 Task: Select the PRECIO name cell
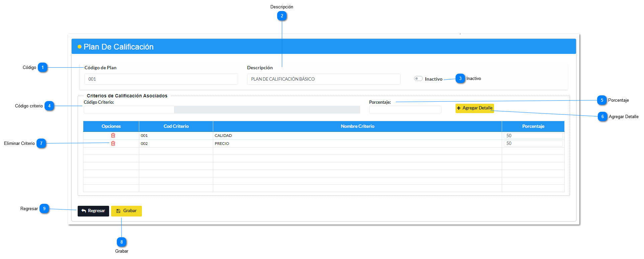357,144
